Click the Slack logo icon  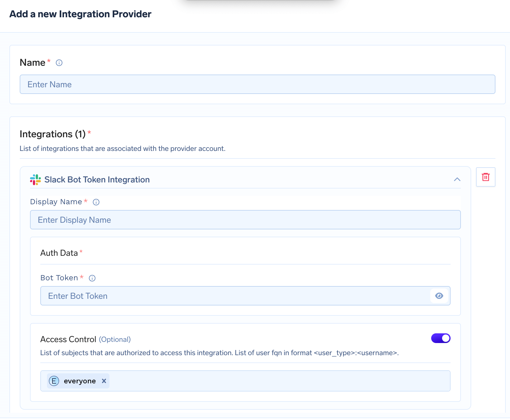[x=35, y=180]
